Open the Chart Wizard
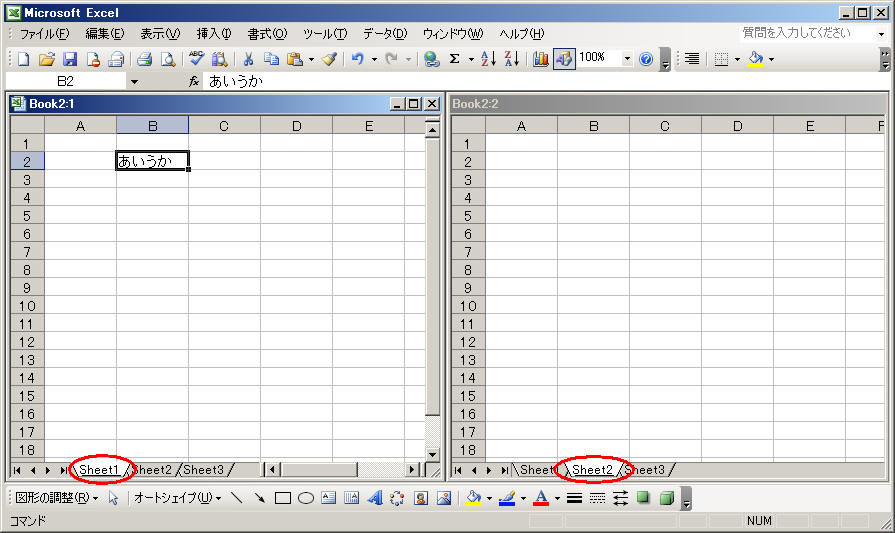 541,59
